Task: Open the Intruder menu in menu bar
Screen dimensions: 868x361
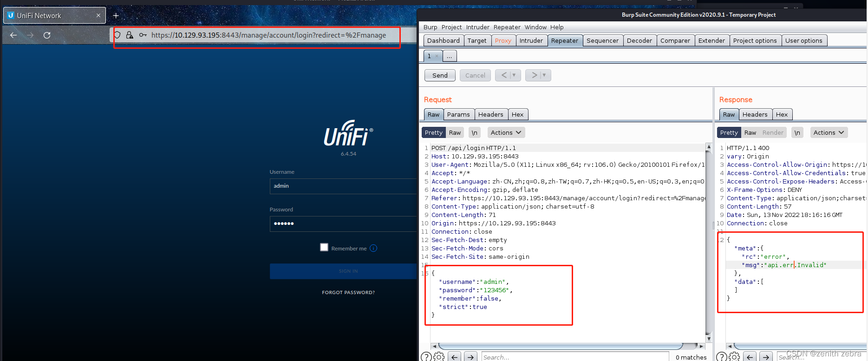Action: (x=477, y=27)
